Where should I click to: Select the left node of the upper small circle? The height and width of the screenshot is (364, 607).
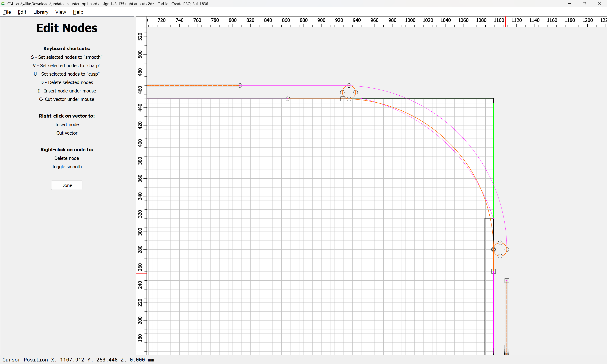click(x=342, y=92)
